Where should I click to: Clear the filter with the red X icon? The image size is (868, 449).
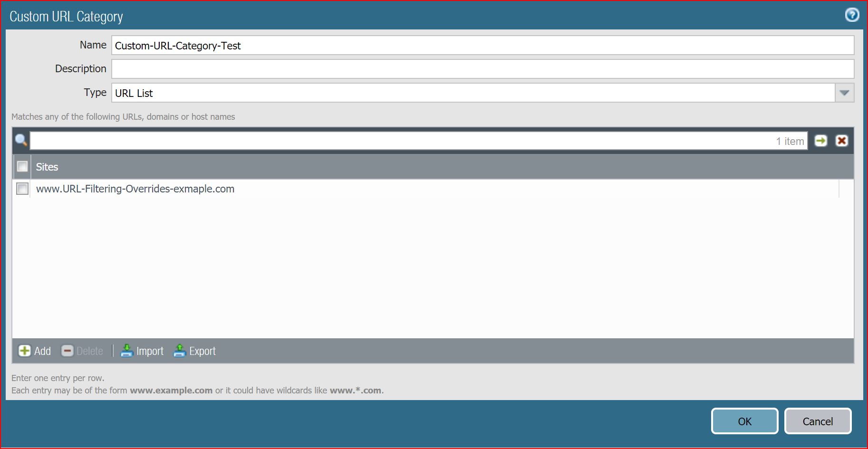pos(841,140)
